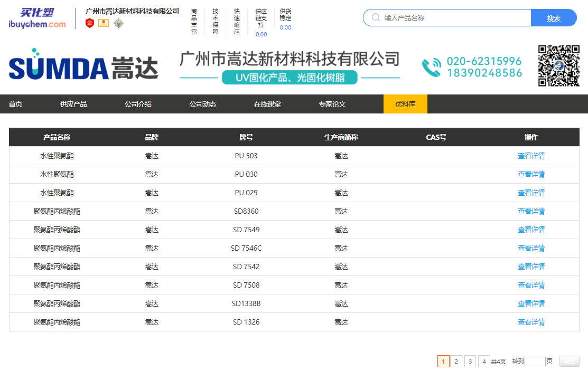The height and width of the screenshot is (371, 588).
Task: Click product name in SD 7549 row
Action: tap(57, 230)
